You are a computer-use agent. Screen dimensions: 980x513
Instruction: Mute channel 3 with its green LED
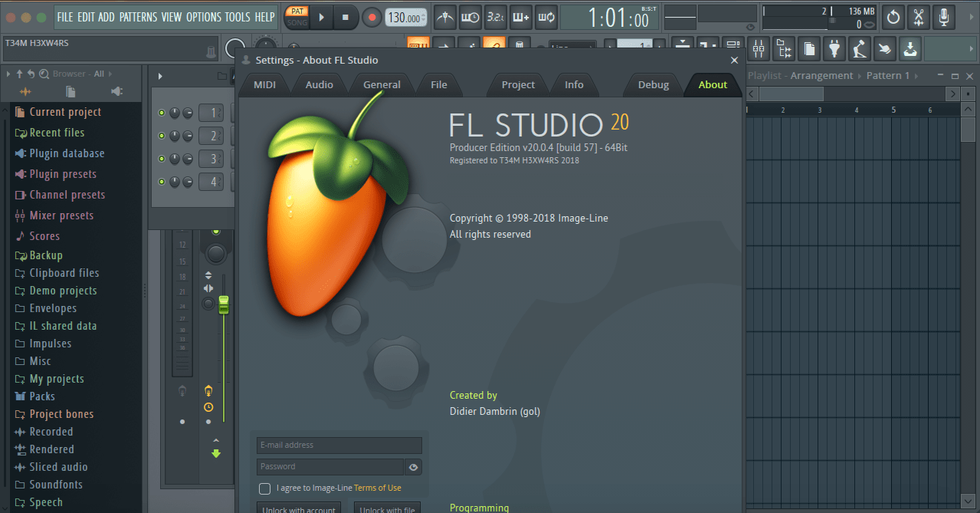[x=162, y=159]
